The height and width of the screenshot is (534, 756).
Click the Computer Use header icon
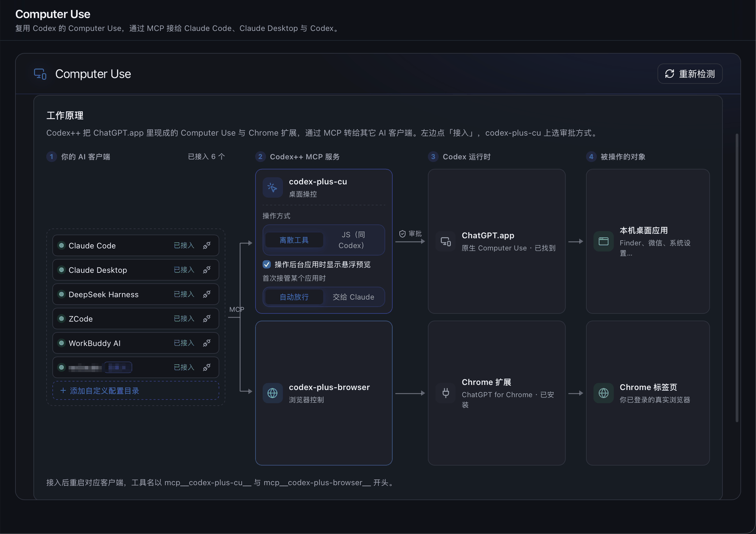coord(40,74)
